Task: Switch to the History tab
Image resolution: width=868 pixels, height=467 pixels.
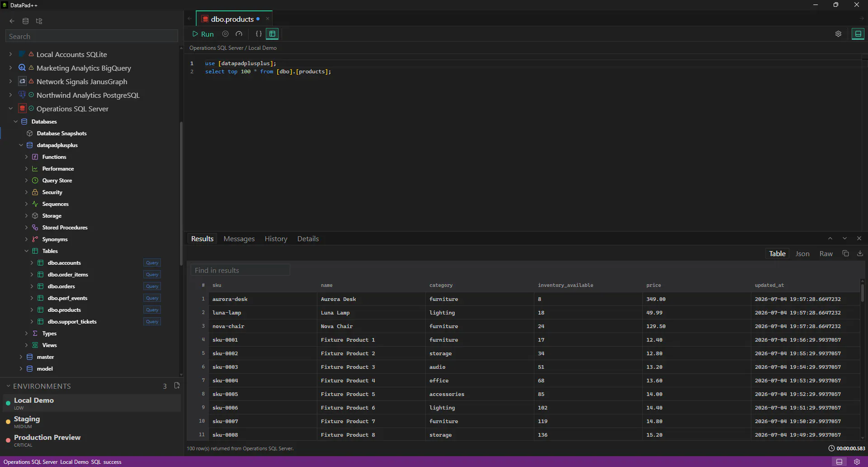Action: point(276,239)
